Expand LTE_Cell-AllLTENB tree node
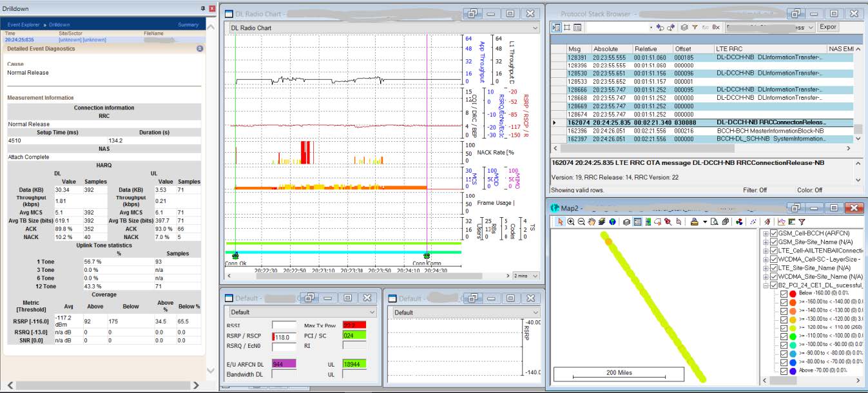868x393 pixels. point(766,251)
